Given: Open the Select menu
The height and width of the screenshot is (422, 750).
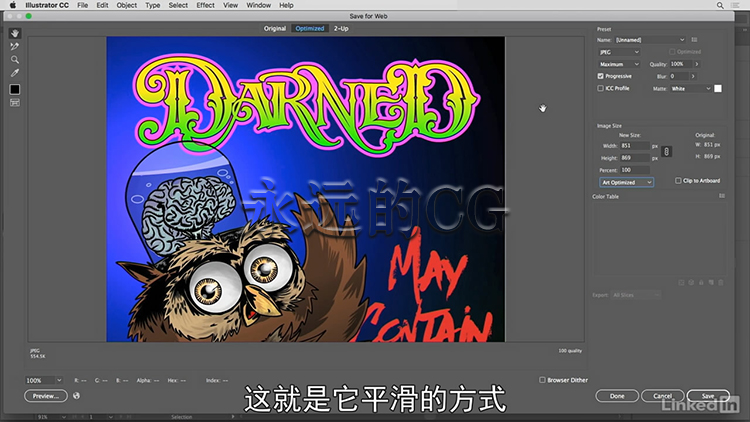Looking at the screenshot, I should (x=178, y=5).
